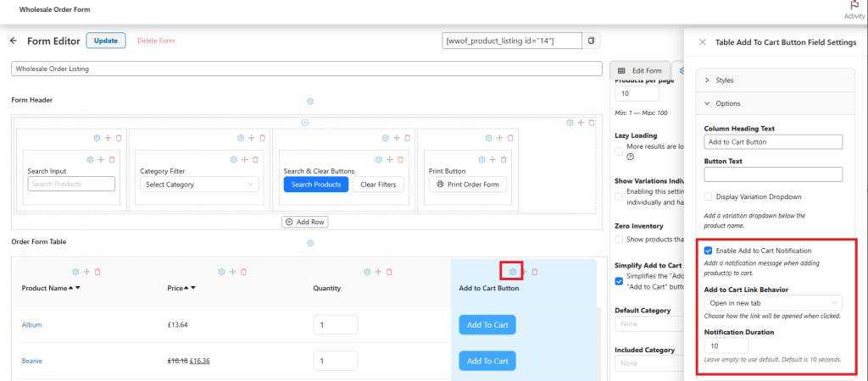Click move handle of Price column

(232, 272)
